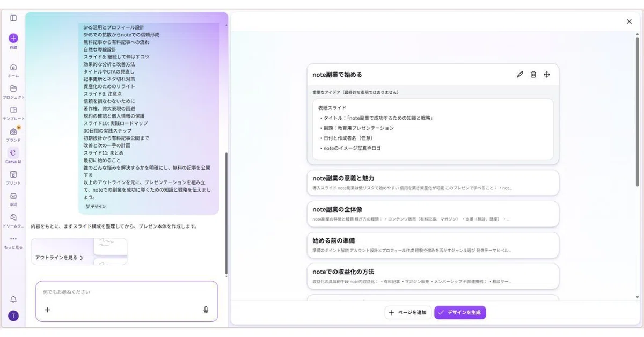Click the 何でもお尋ねください input field
Viewport: 644px width, 337px height.
coord(127,292)
